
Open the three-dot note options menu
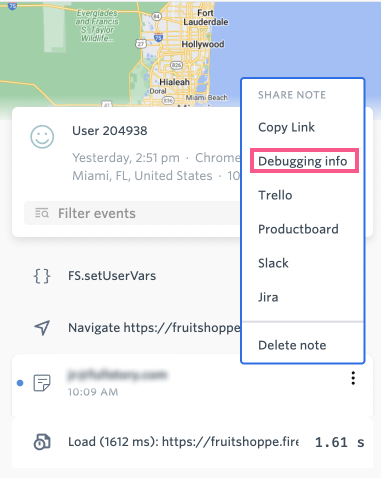(353, 378)
